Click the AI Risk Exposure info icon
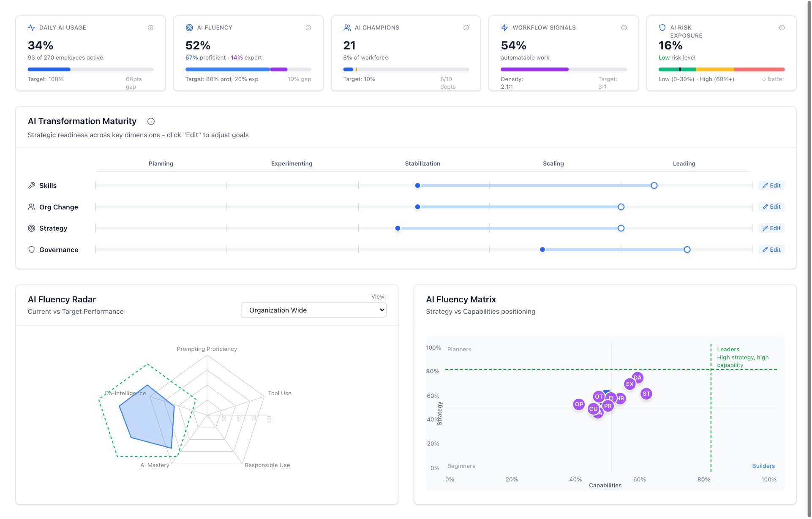Image resolution: width=812 pixels, height=519 pixels. [x=782, y=28]
